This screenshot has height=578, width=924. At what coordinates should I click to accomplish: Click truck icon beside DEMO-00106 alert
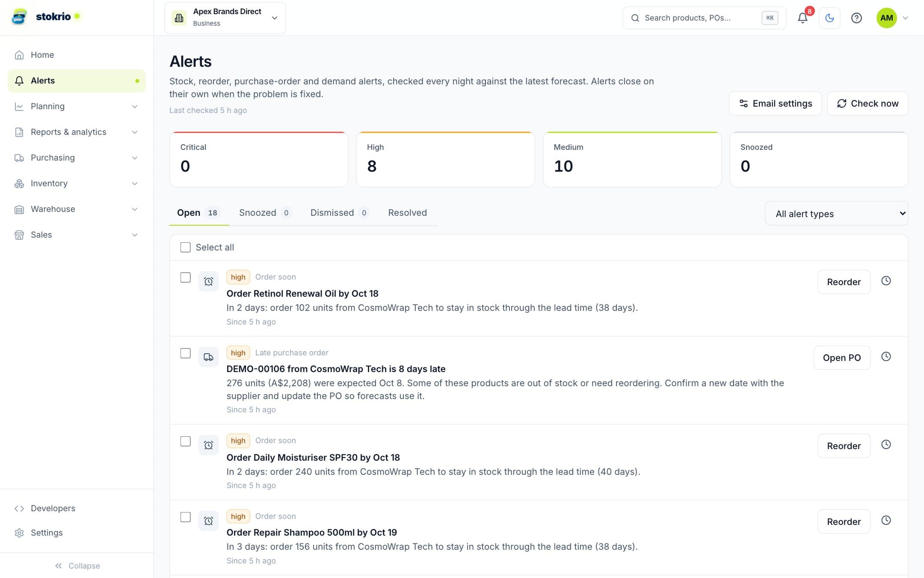[208, 357]
